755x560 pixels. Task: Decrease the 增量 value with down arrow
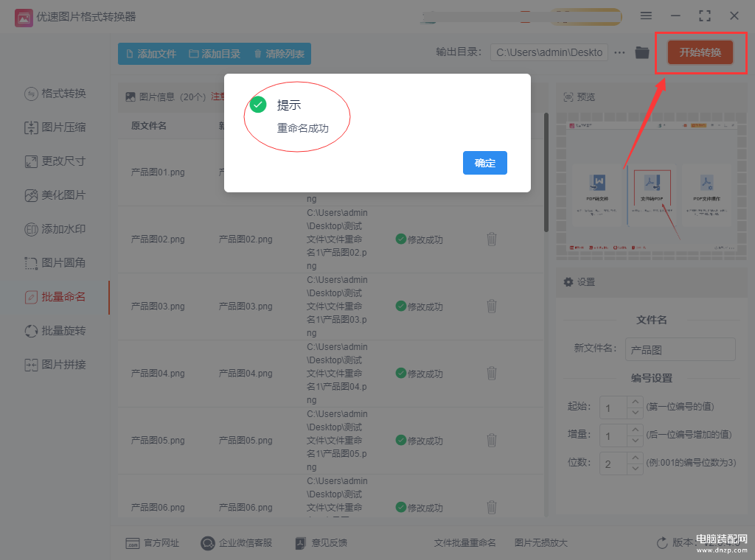click(635, 441)
